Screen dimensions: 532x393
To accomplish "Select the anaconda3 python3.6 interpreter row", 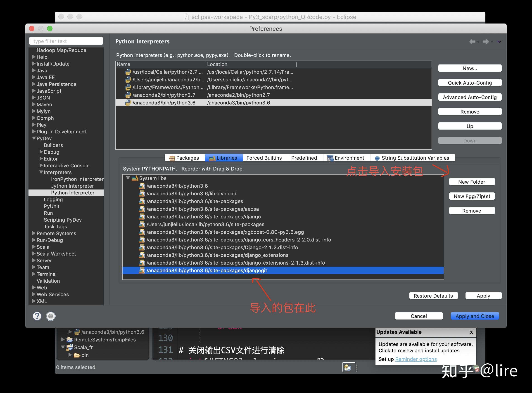I will [x=164, y=103].
